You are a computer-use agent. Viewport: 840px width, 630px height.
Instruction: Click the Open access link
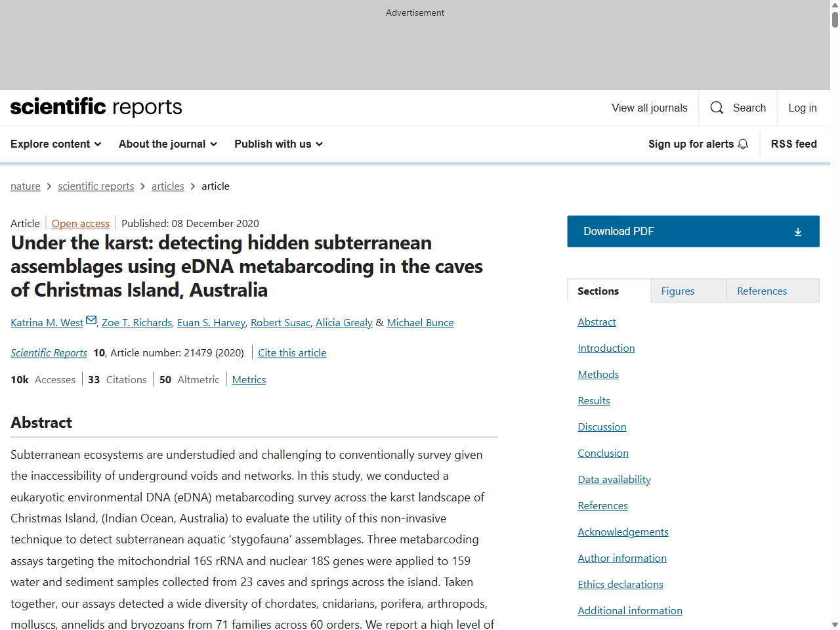[x=81, y=224]
